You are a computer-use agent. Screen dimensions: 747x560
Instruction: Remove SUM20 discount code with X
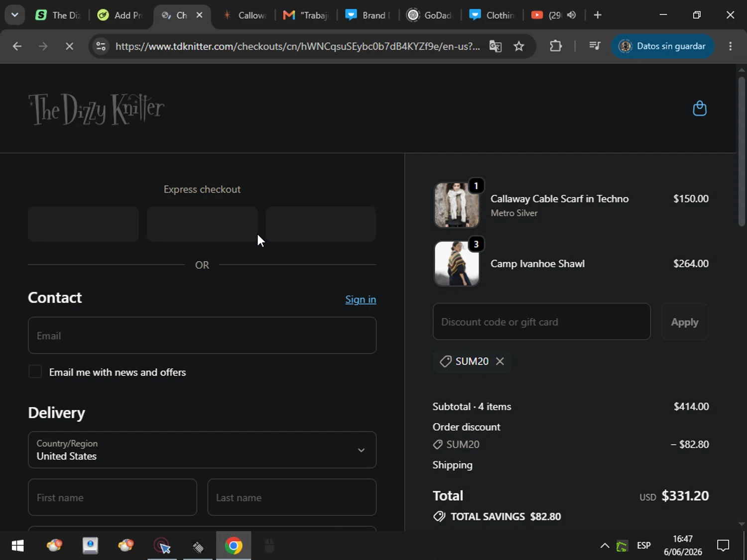[500, 361]
